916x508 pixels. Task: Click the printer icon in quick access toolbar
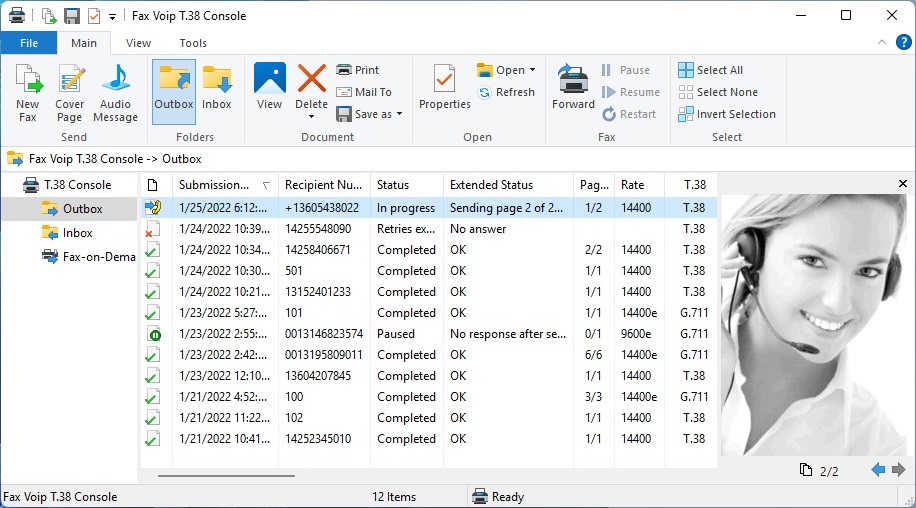(x=17, y=16)
